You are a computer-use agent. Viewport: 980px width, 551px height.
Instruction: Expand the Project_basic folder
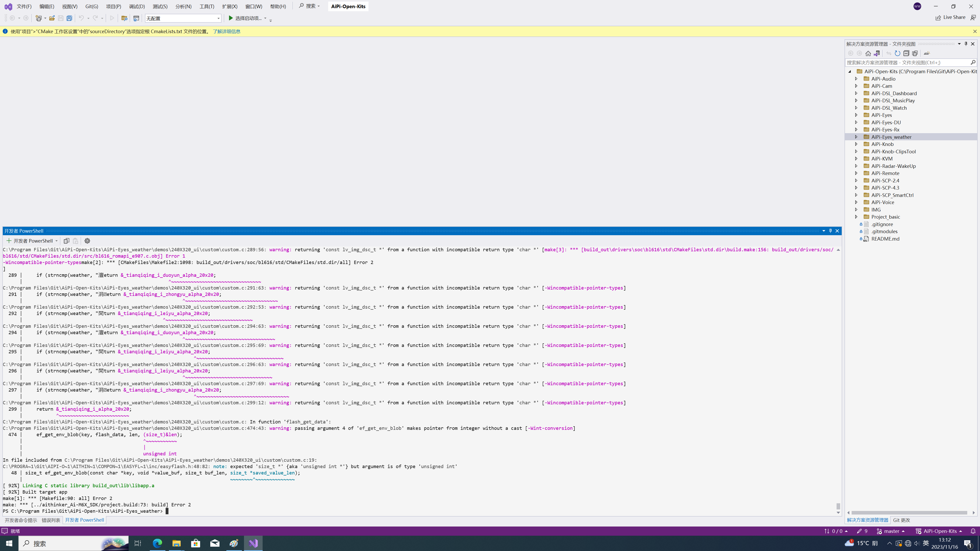856,217
